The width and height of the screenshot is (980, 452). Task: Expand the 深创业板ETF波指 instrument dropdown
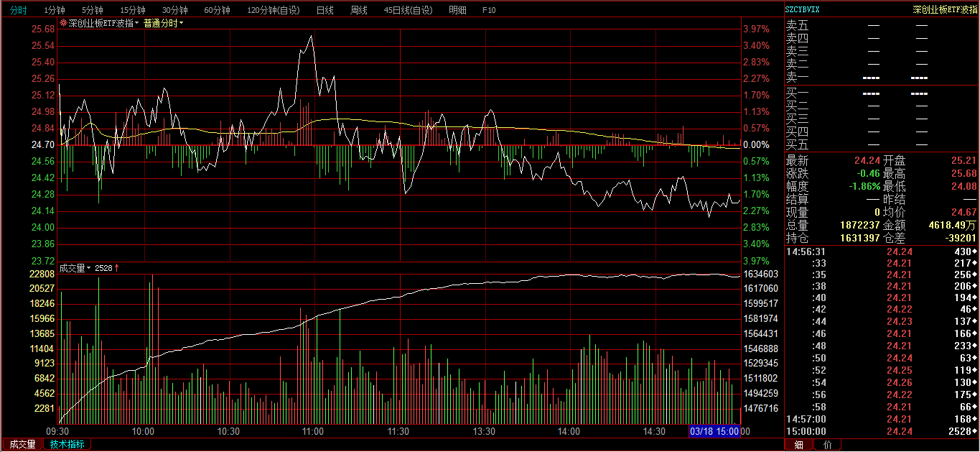136,23
